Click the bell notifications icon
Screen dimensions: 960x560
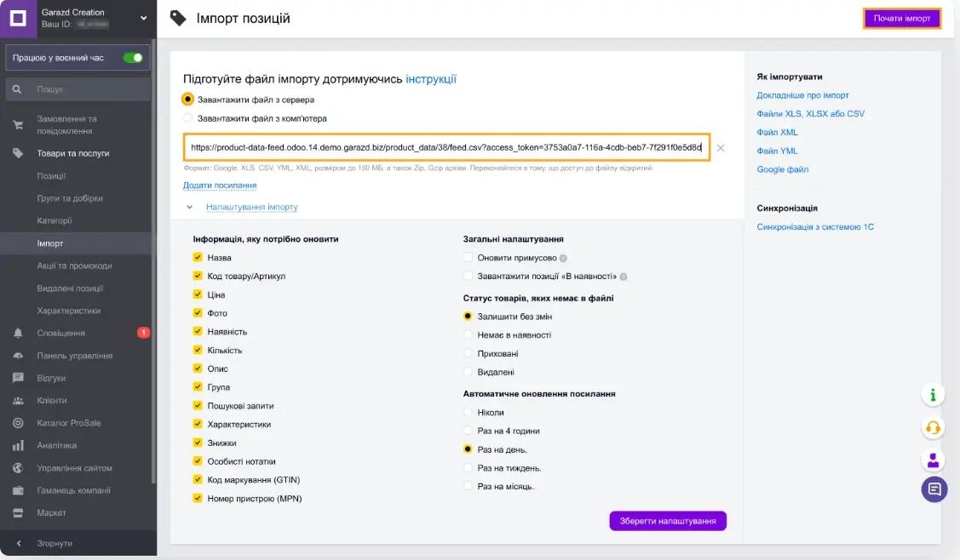coord(18,333)
